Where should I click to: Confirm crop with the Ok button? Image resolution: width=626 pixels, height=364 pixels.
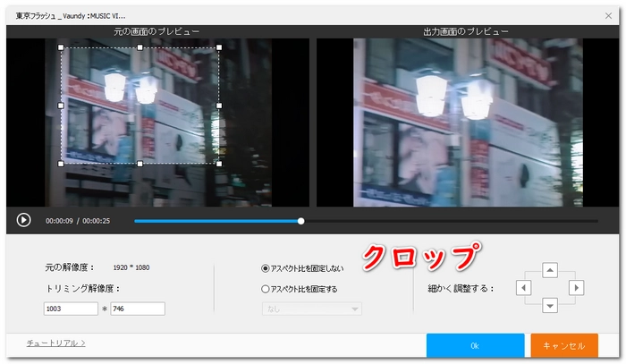pos(475,345)
